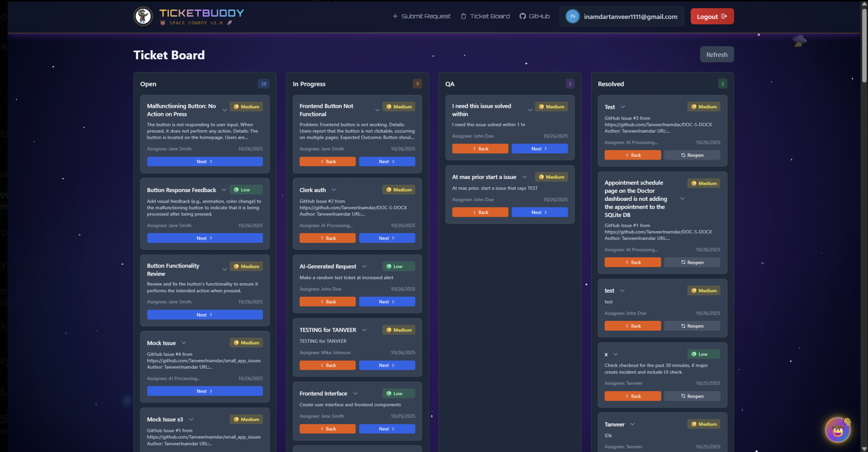The width and height of the screenshot is (868, 452).
Task: Click the IN user avatar circle
Action: coord(572,16)
